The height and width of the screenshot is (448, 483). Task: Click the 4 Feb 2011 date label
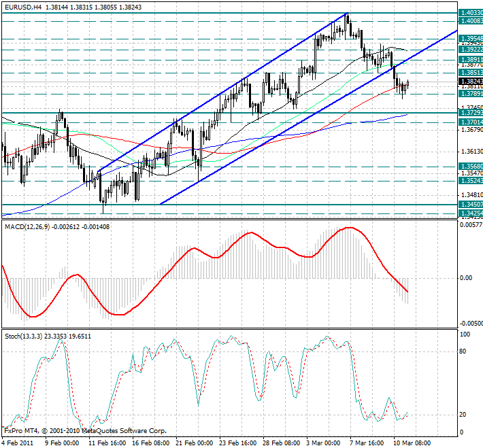click(18, 443)
